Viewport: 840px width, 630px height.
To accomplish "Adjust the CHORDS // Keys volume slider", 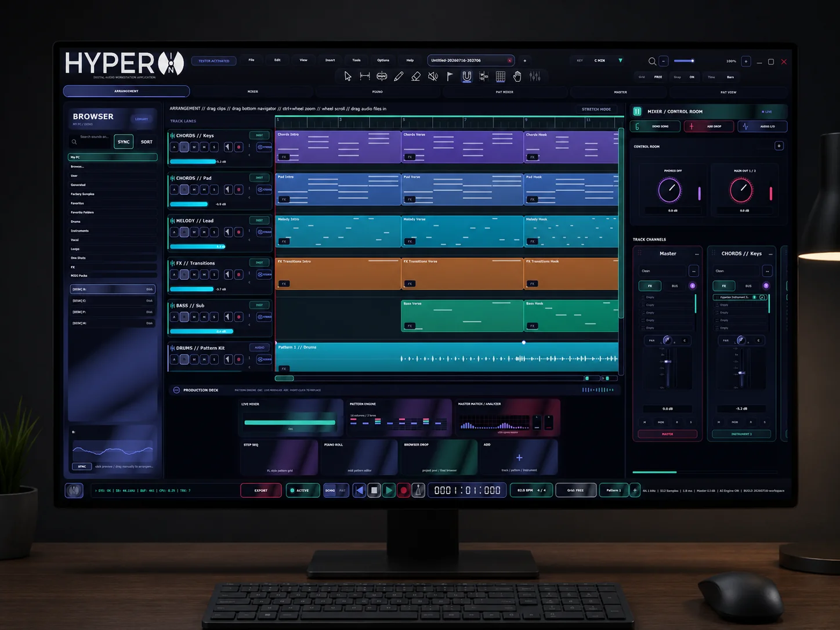I will click(x=193, y=162).
